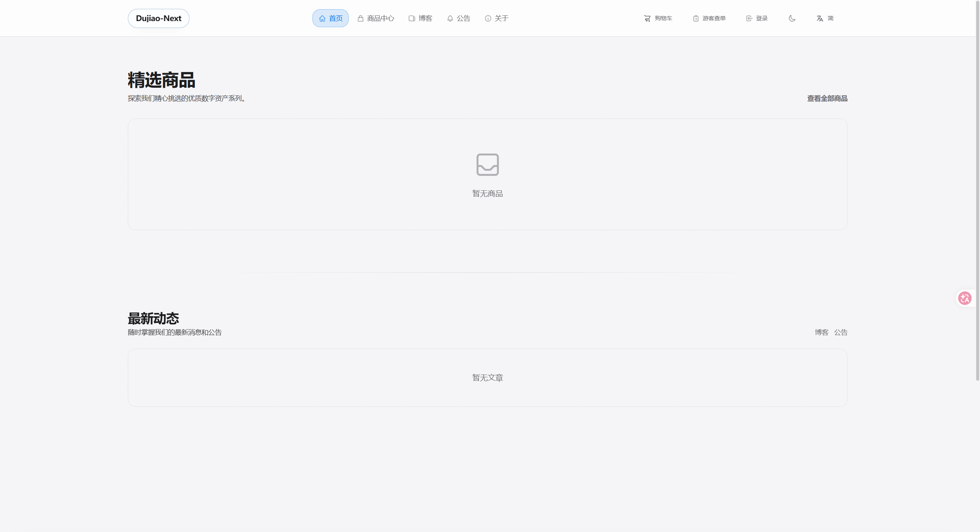Click the blog icon beside 博客

point(412,18)
